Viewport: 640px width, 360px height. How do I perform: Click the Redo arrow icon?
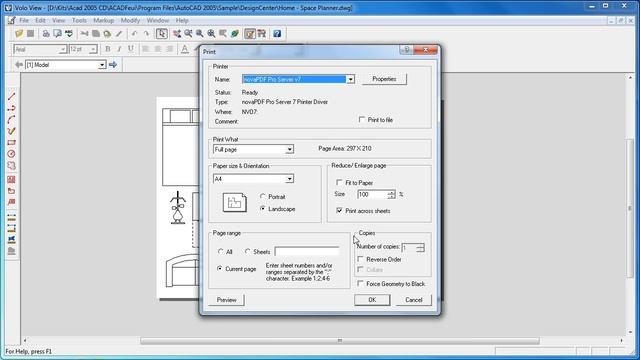[146, 33]
